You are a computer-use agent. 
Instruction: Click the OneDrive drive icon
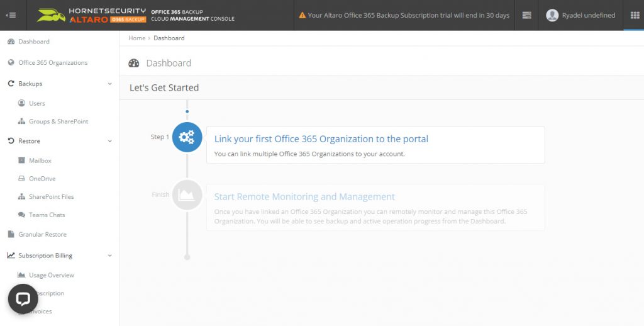(22, 178)
